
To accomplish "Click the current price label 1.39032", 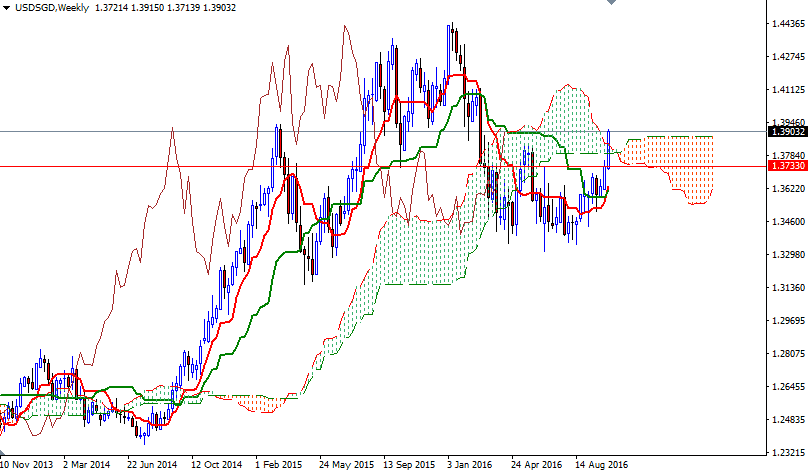I will click(787, 132).
